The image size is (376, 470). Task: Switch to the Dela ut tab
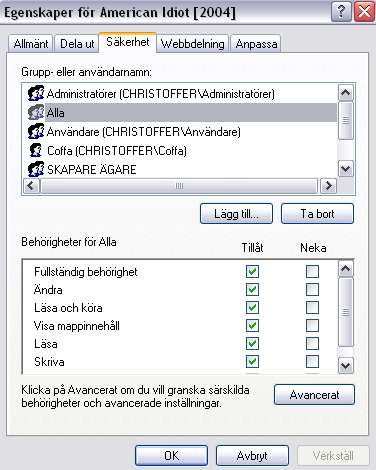(x=77, y=44)
